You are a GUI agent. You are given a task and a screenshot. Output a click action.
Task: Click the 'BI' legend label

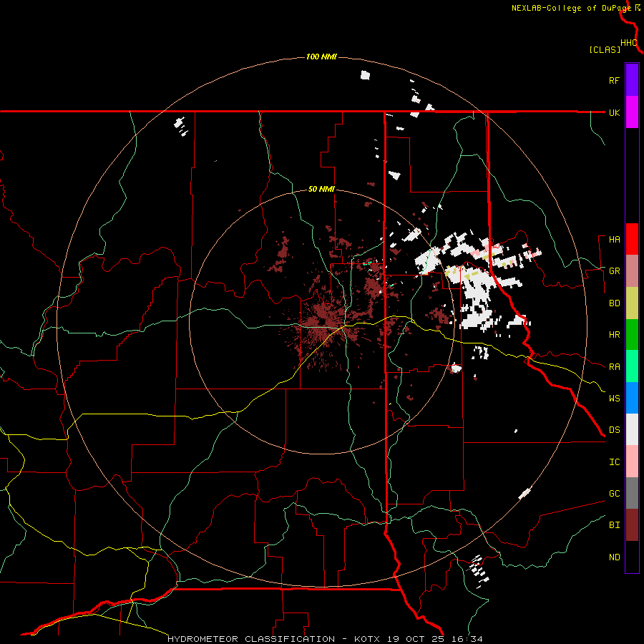click(x=614, y=525)
